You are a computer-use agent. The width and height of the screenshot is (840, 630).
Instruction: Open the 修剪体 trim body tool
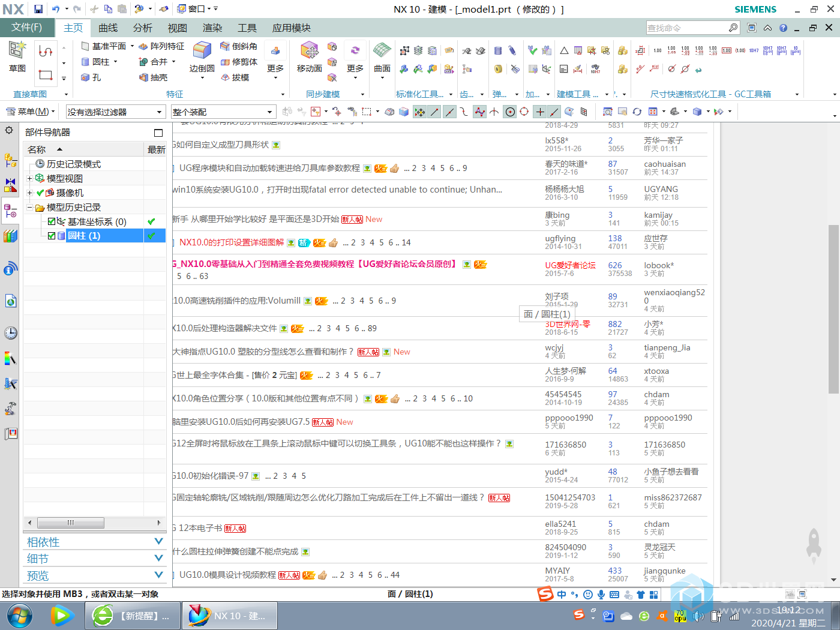[239, 62]
